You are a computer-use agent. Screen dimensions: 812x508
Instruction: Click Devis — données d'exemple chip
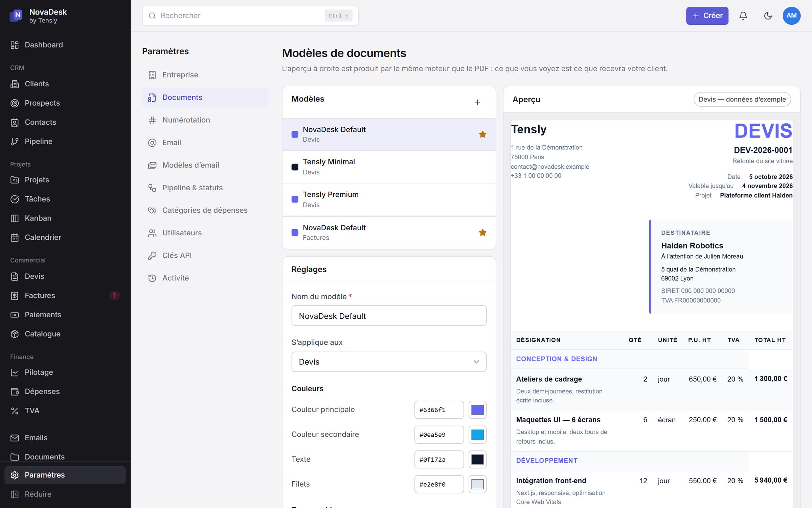click(742, 99)
